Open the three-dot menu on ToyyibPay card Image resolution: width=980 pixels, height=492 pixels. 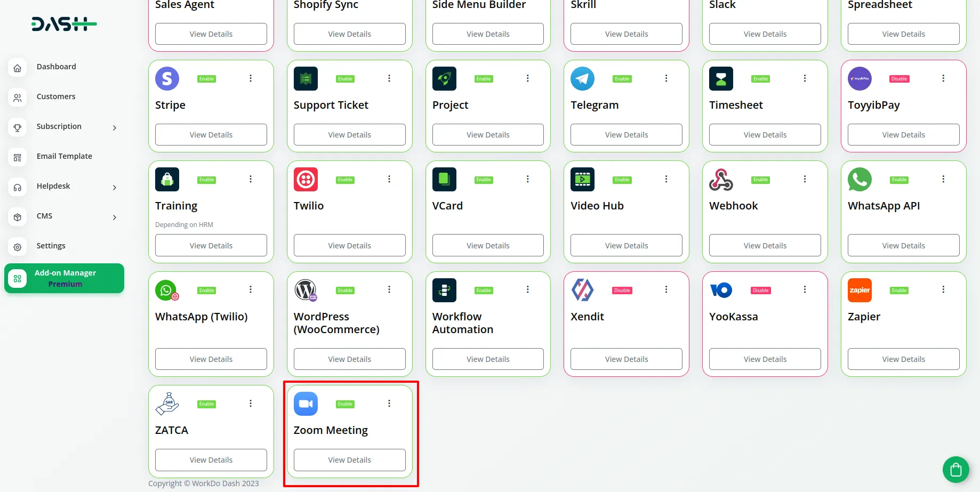click(x=943, y=78)
